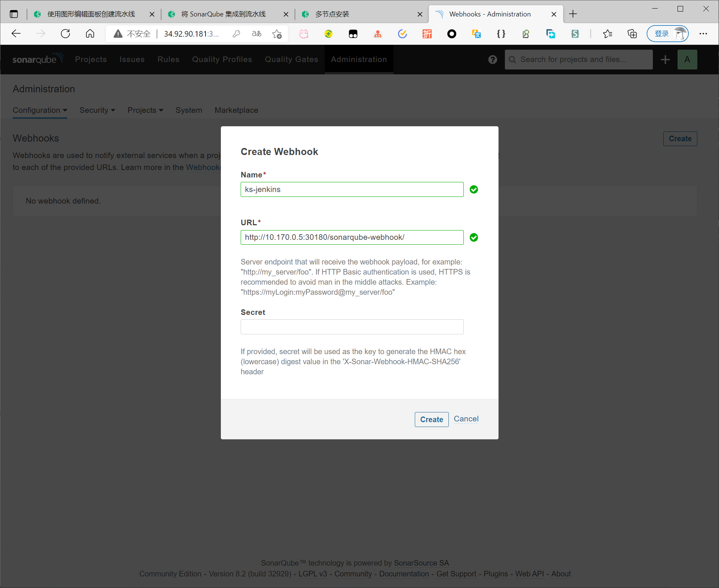Open the browser collections icon
The height and width of the screenshot is (588, 719).
point(632,34)
